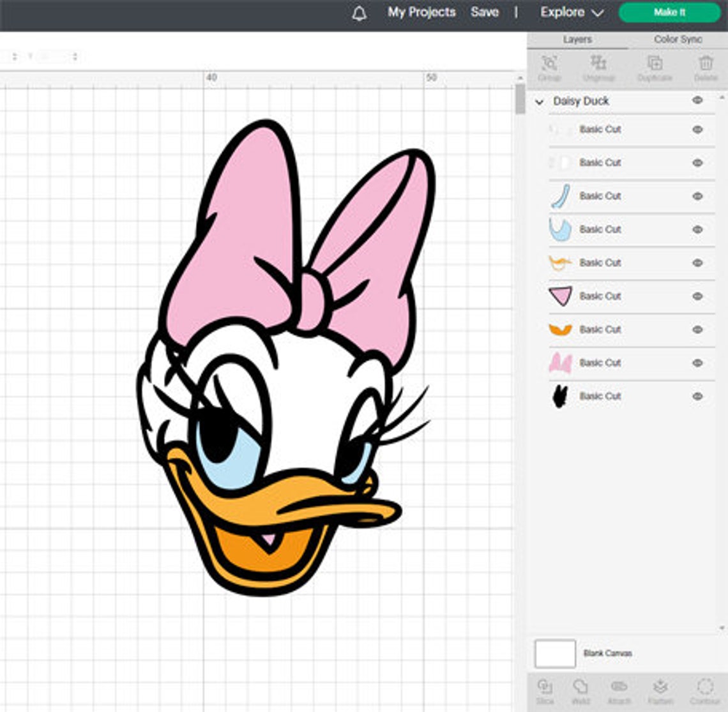Click the Blank Canvas color swatch
This screenshot has height=712, width=728.
[x=554, y=653]
